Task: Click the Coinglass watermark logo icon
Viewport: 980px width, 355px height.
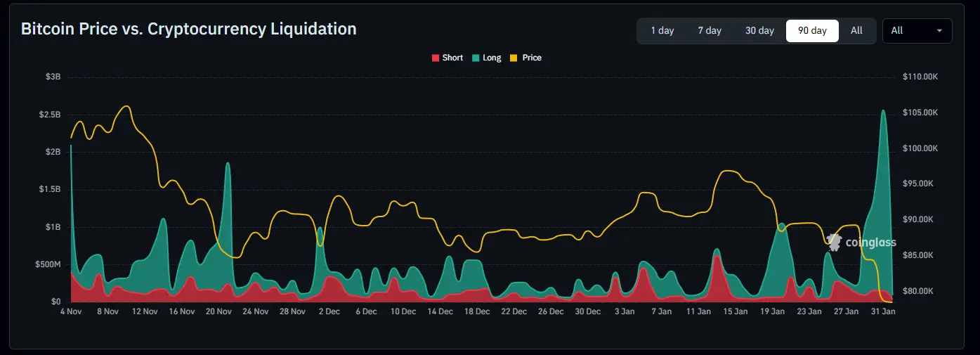Action: (x=834, y=242)
